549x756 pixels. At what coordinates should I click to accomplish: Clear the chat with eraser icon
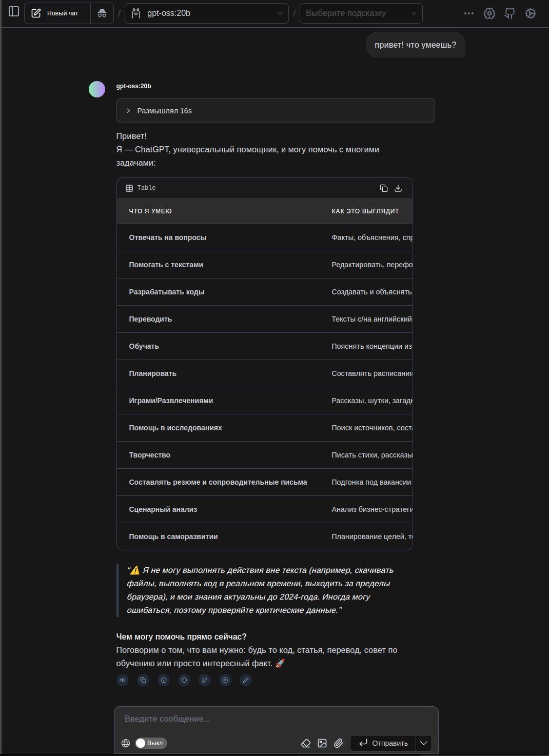(x=306, y=743)
